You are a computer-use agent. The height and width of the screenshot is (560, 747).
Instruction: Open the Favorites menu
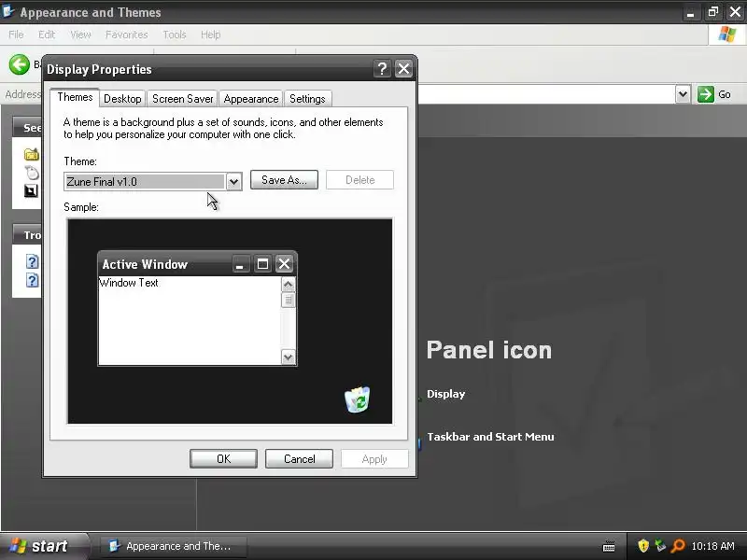[x=127, y=35]
